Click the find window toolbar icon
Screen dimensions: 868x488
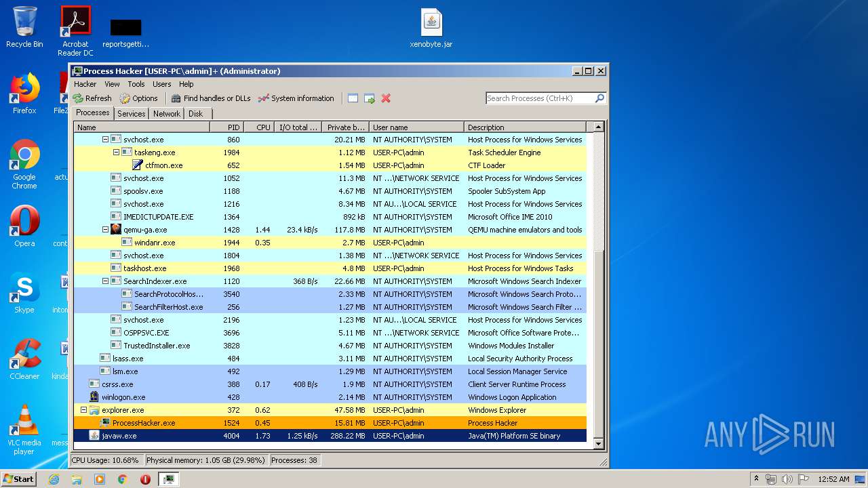click(353, 98)
